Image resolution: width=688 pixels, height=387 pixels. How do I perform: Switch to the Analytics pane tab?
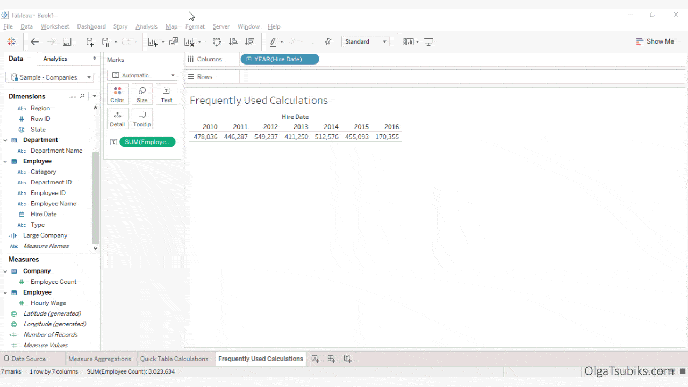(x=55, y=58)
